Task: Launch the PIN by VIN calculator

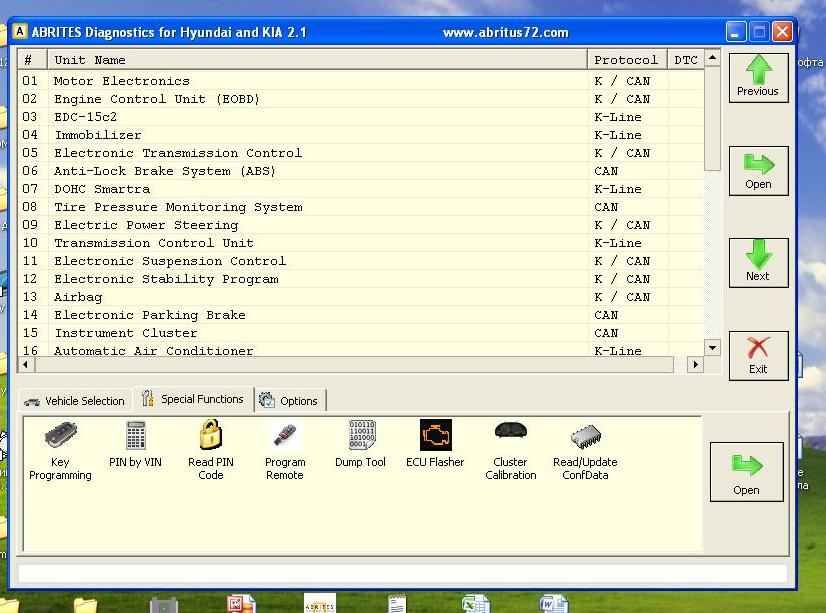Action: pos(135,445)
